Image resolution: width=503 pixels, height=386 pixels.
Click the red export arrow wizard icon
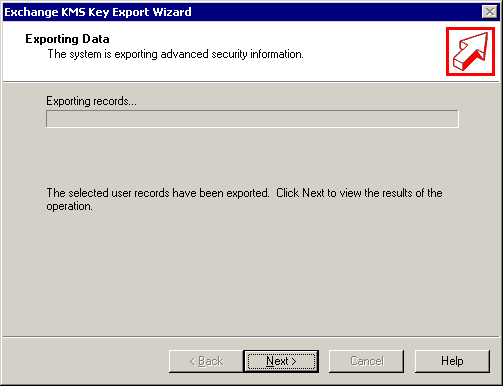(470, 51)
